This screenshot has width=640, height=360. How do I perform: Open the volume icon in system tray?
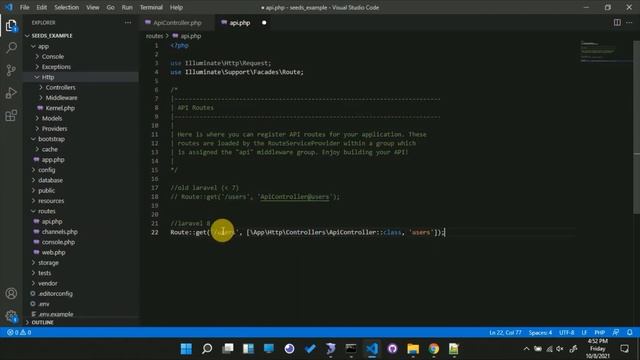(560, 349)
